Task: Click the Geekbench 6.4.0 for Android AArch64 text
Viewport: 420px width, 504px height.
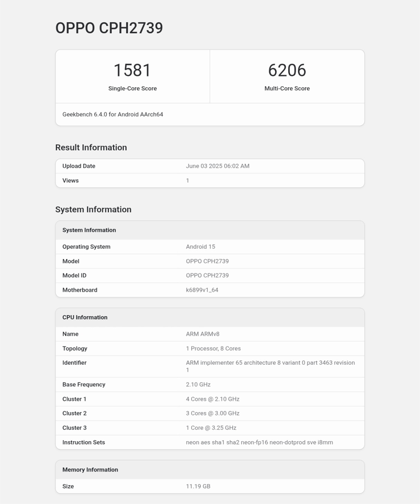Action: pos(112,114)
